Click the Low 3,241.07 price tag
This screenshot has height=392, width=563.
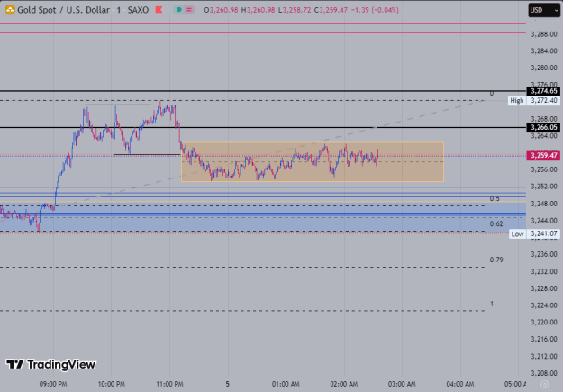tap(534, 234)
